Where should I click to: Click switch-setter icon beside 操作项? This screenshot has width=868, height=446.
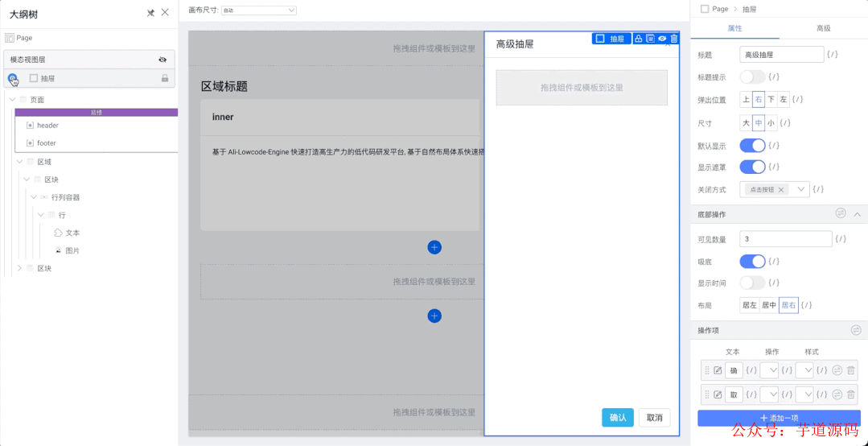click(x=857, y=330)
